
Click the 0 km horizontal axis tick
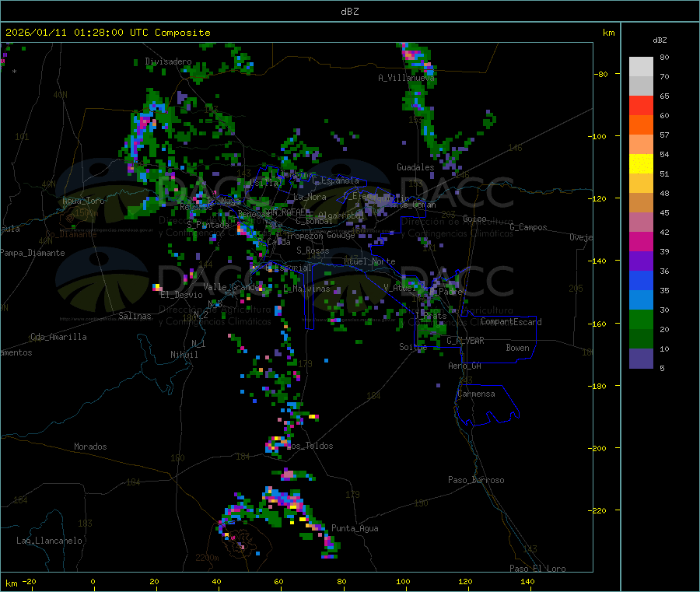click(93, 581)
